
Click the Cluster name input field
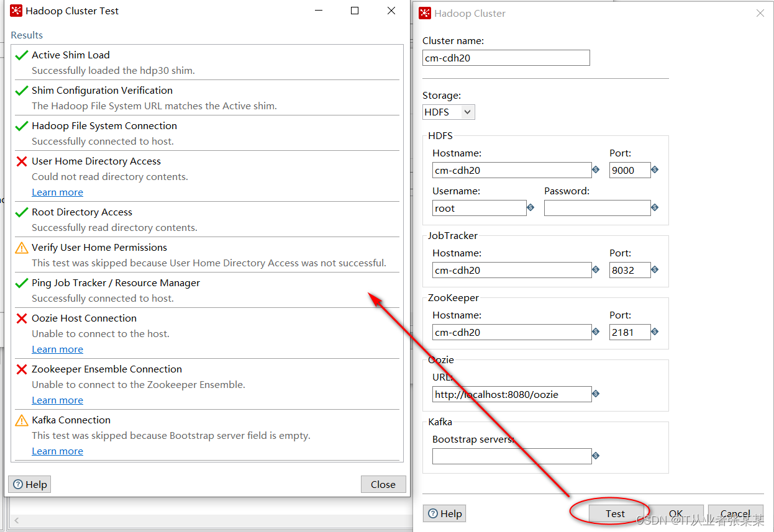pos(506,58)
